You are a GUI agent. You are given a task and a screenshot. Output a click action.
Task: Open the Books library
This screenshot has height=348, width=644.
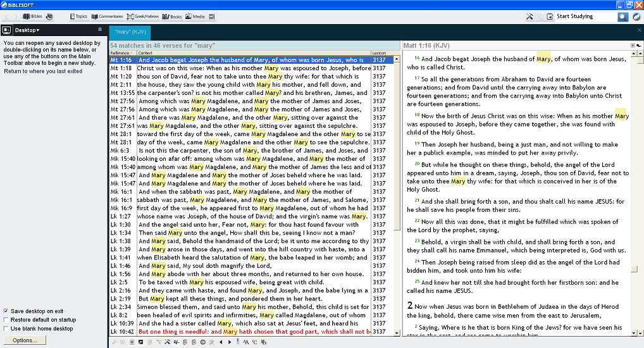point(172,16)
